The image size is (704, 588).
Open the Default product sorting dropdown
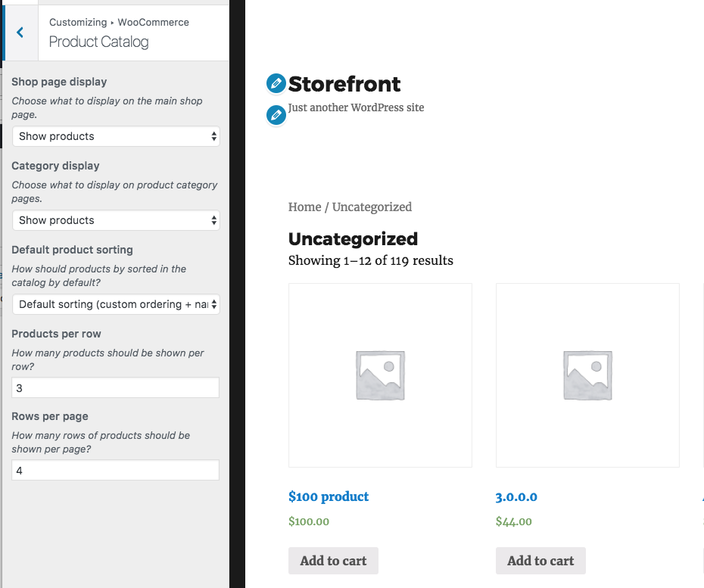tap(116, 303)
